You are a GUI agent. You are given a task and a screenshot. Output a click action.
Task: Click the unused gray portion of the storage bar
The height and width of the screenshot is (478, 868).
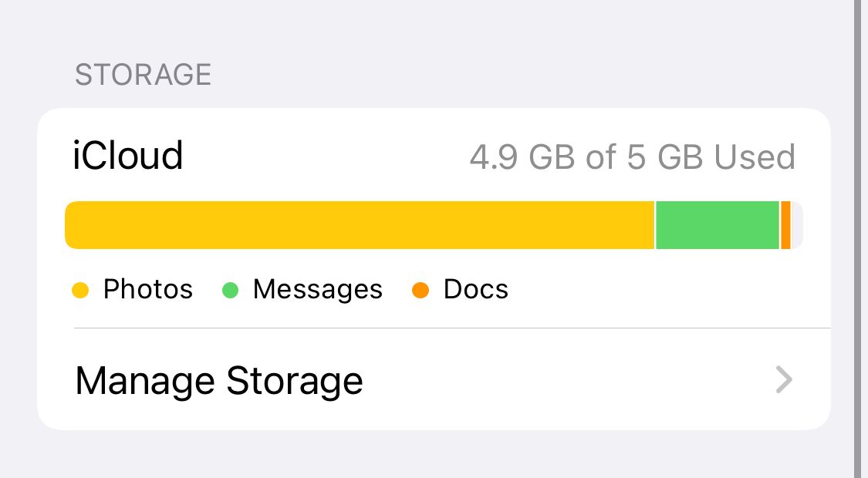(x=798, y=224)
